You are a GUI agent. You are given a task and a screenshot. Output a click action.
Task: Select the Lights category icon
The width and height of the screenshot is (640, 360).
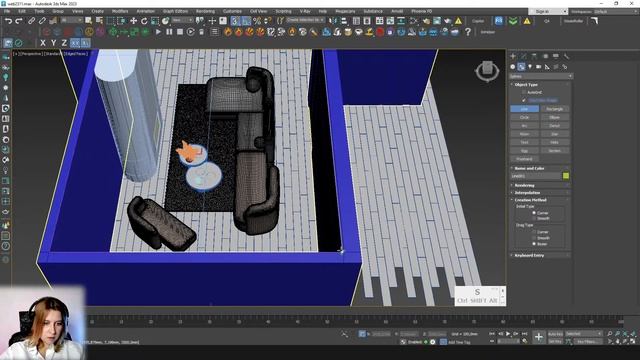530,67
